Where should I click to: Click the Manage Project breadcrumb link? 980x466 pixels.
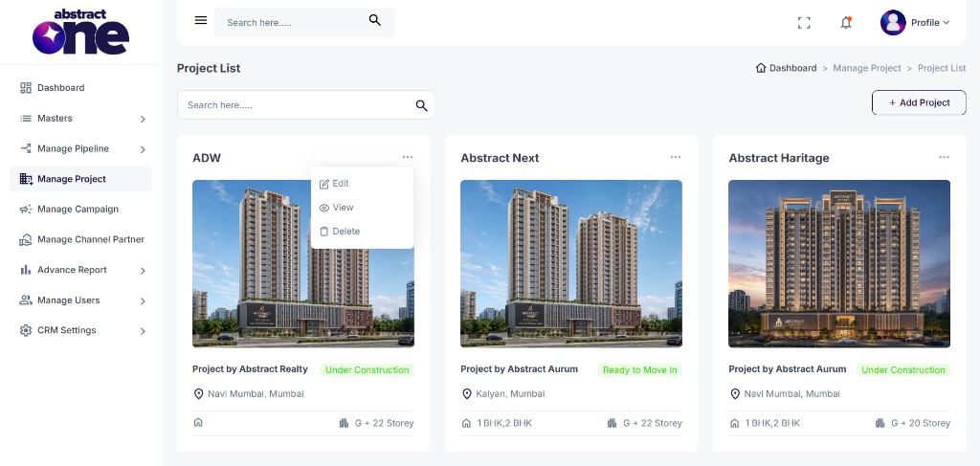(867, 68)
